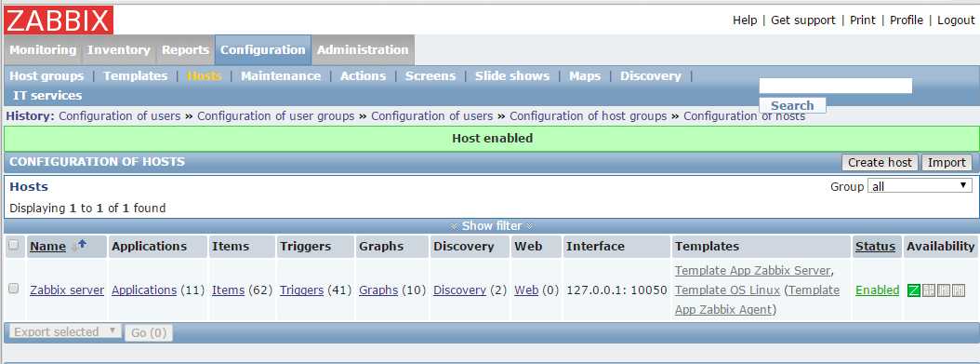The height and width of the screenshot is (364, 980).
Task: Open IT services submenu
Action: (x=47, y=96)
